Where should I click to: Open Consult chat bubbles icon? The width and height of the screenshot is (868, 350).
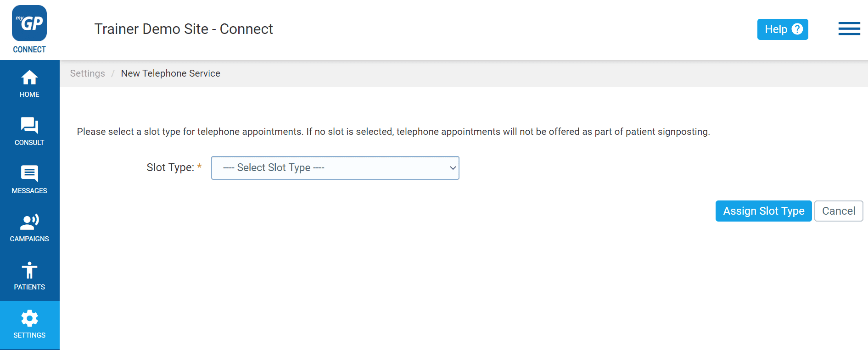pos(29,125)
